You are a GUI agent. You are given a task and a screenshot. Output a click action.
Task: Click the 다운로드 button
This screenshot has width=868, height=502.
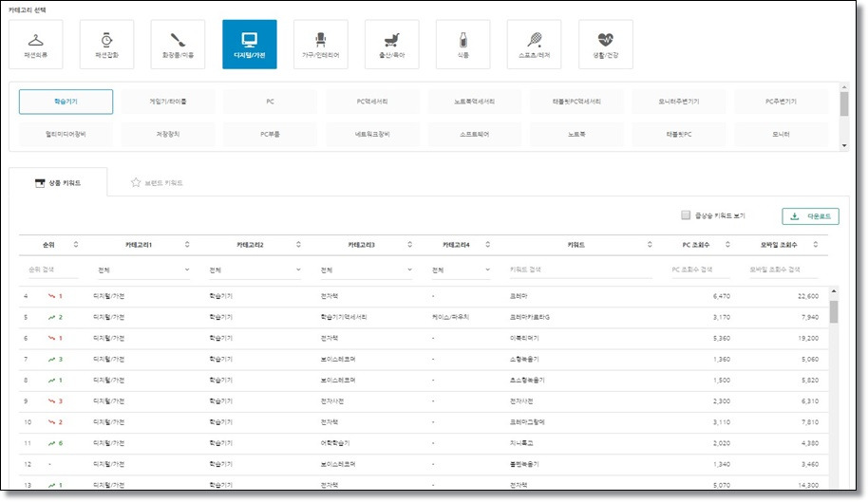810,216
